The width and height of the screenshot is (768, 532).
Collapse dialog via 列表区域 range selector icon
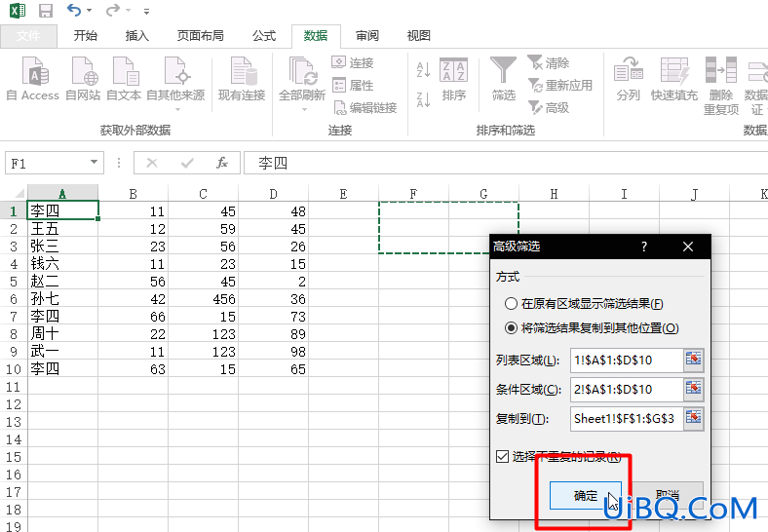point(694,360)
